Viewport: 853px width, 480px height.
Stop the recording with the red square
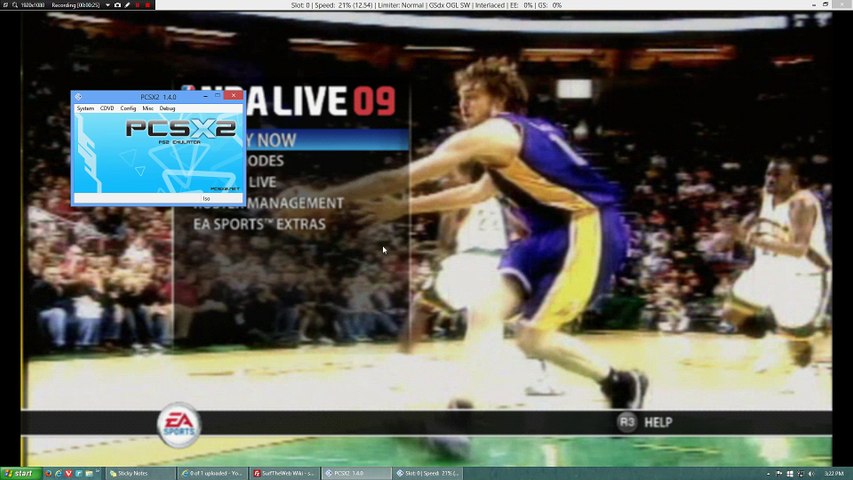[147, 5]
